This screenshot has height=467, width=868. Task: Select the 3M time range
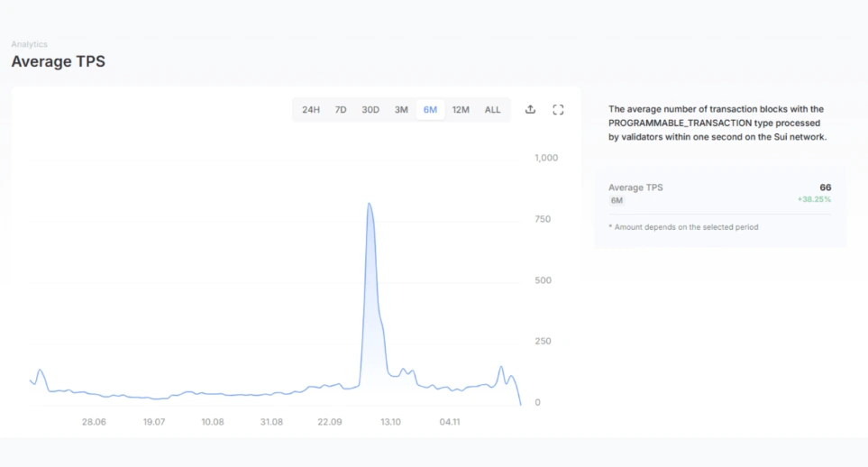coord(401,110)
